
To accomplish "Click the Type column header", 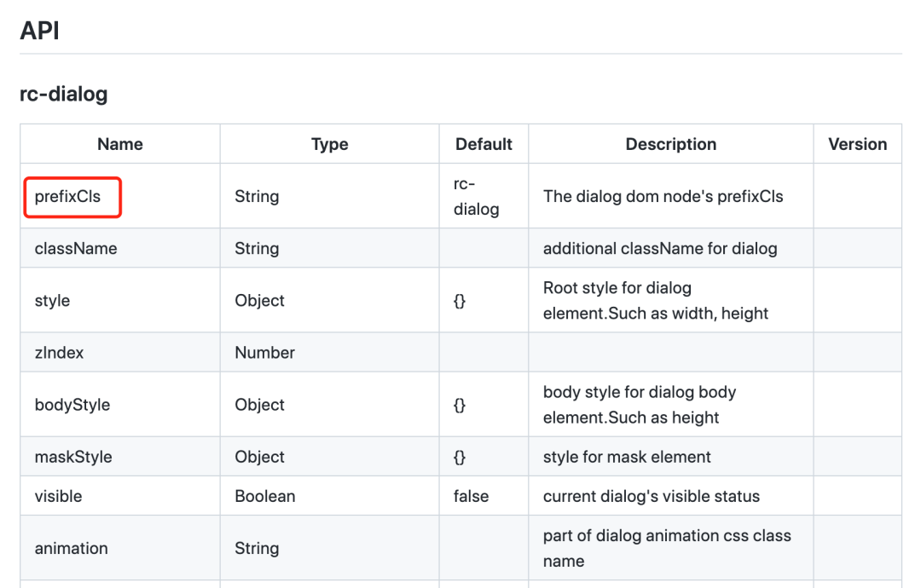I will pyautogui.click(x=330, y=144).
